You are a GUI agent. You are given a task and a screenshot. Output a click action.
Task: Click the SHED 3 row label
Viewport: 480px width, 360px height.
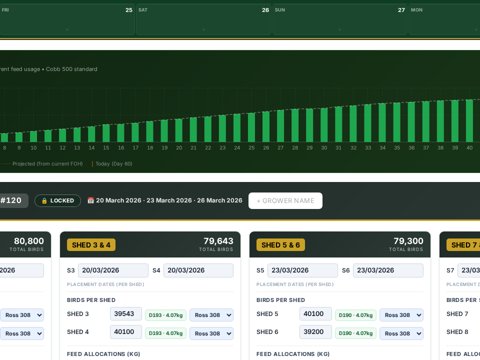pos(78,314)
